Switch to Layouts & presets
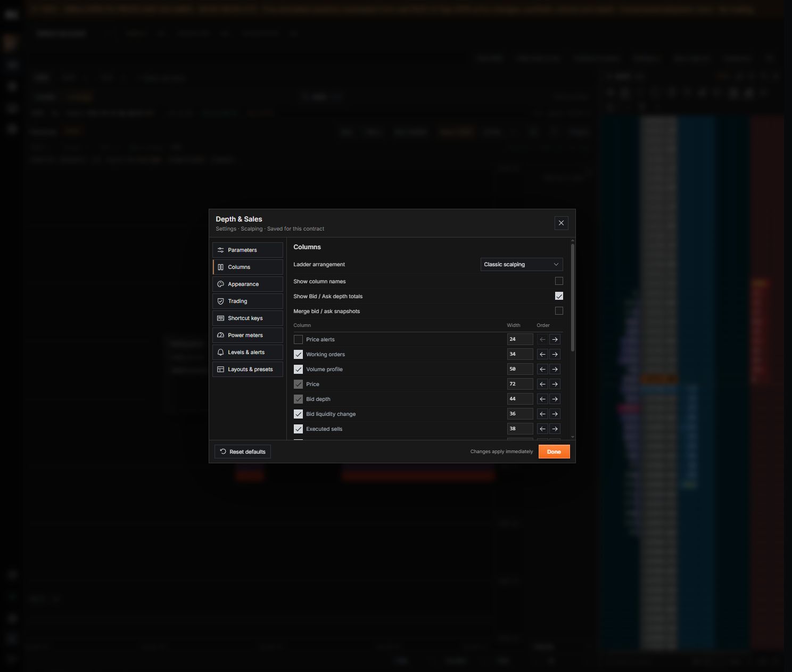This screenshot has height=672, width=792. click(x=247, y=370)
